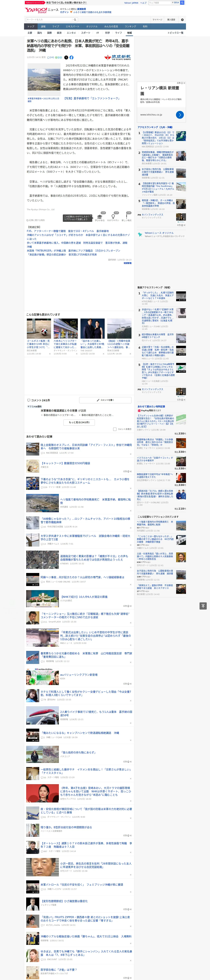Click the Yahoo!ニュース オリジナル bird icon
The image size is (210, 980).
pos(140,234)
